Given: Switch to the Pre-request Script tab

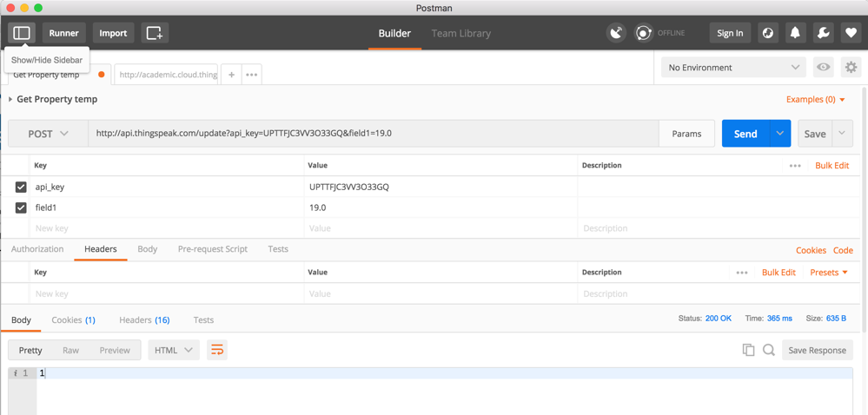Looking at the screenshot, I should [212, 249].
